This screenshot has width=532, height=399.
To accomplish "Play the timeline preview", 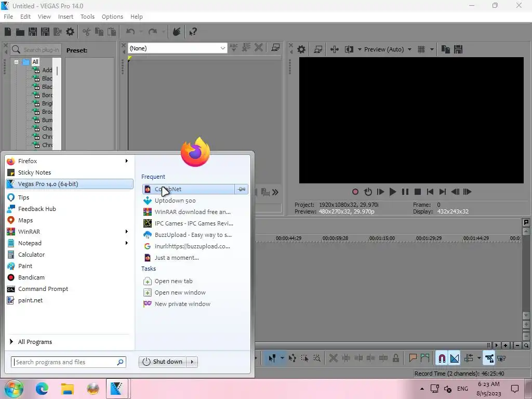I will click(x=393, y=192).
